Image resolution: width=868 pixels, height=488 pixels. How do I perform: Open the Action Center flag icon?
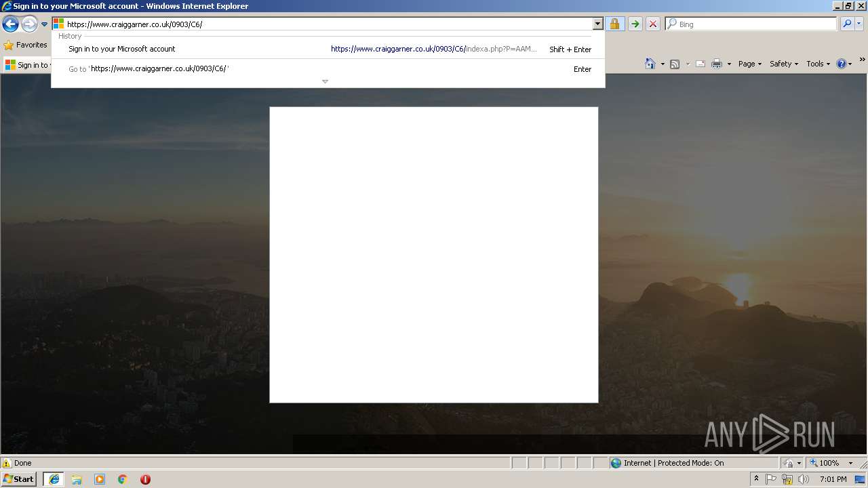[771, 479]
